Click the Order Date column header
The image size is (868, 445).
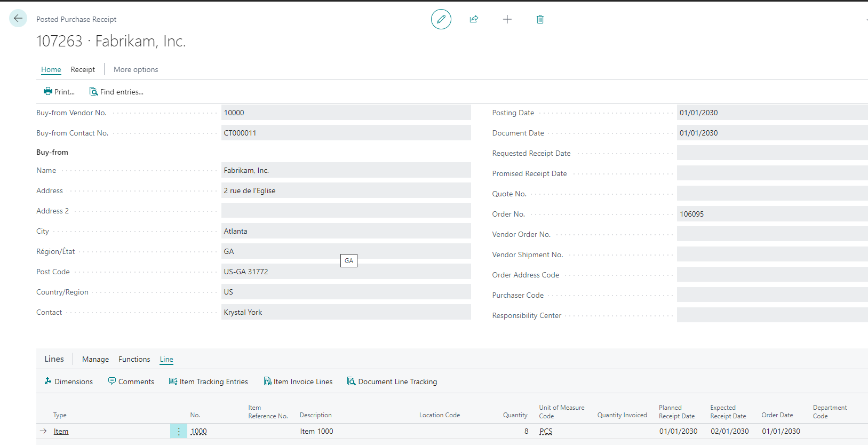pyautogui.click(x=777, y=415)
